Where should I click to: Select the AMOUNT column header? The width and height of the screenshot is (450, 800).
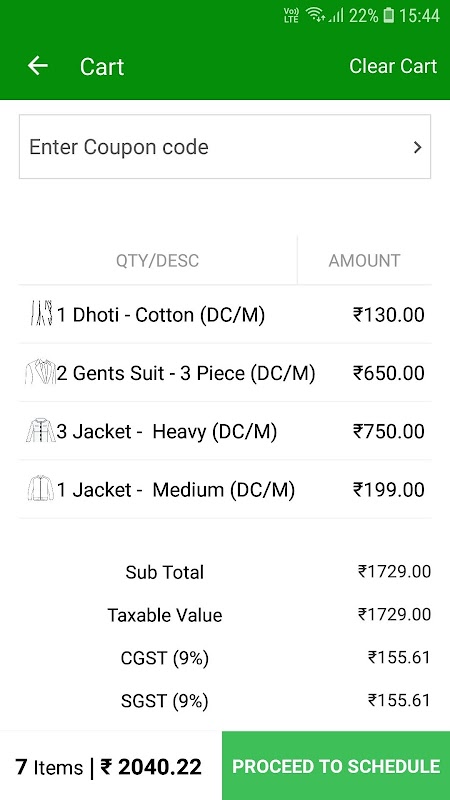click(364, 260)
